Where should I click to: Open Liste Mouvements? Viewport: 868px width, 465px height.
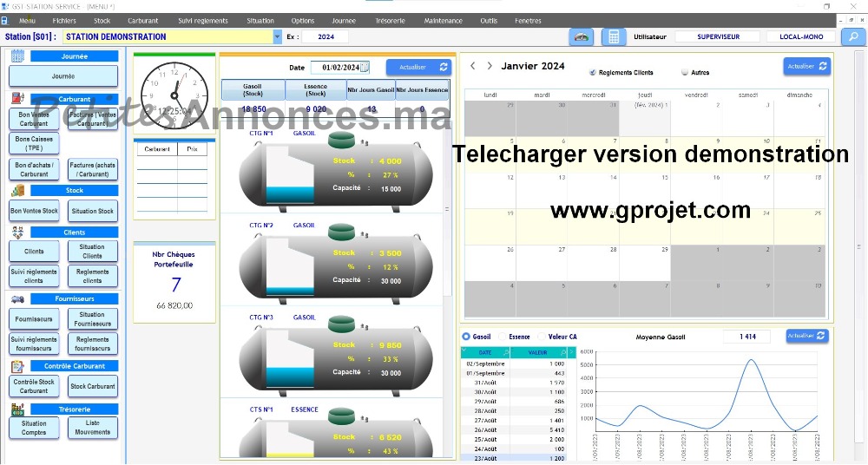click(93, 428)
